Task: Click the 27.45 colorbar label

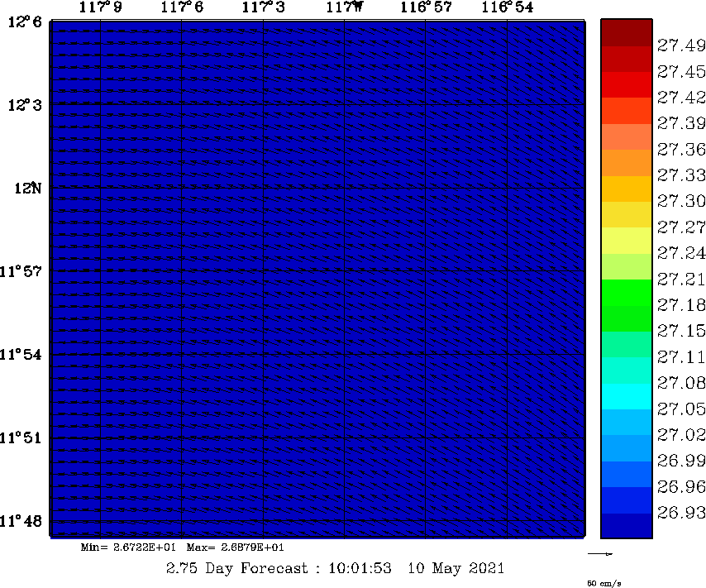Action: 681,72
